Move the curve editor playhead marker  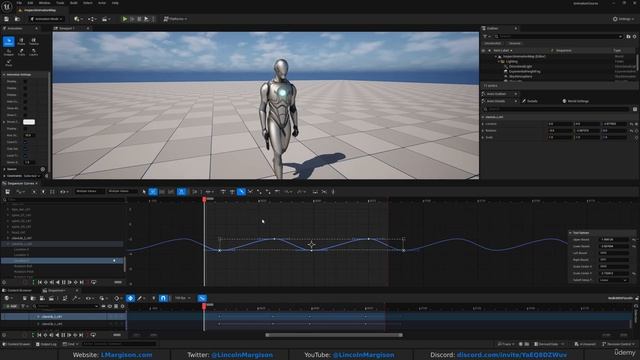coord(204,199)
